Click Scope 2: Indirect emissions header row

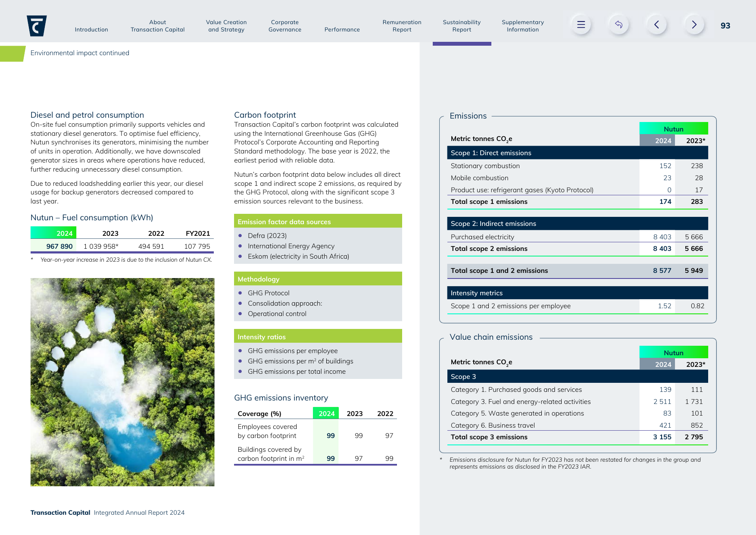pyautogui.click(x=578, y=224)
